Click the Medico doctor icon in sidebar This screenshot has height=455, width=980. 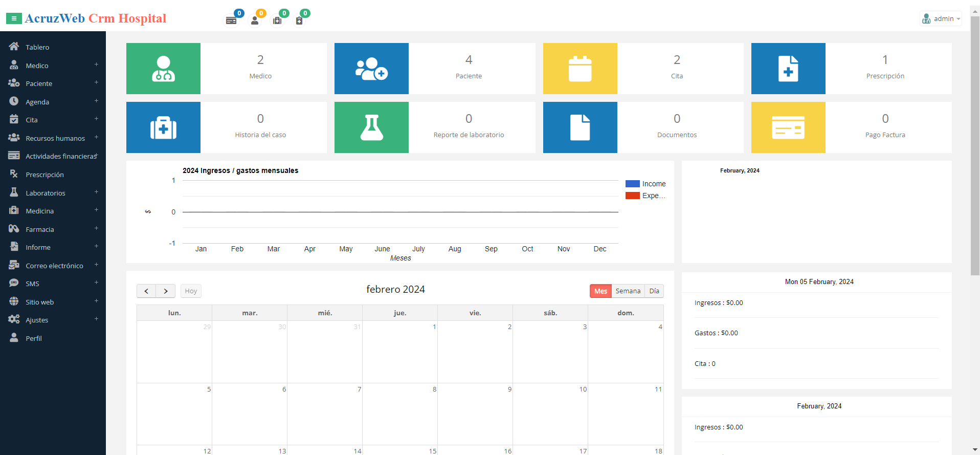(x=14, y=65)
